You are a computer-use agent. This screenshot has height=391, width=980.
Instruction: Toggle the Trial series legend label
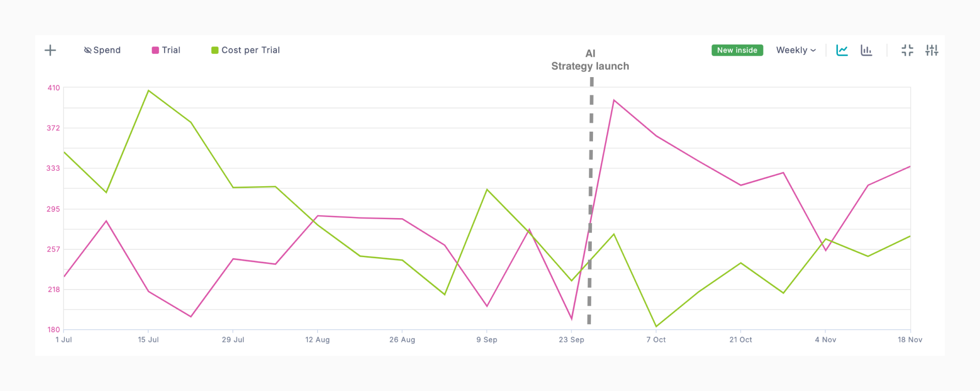[171, 50]
